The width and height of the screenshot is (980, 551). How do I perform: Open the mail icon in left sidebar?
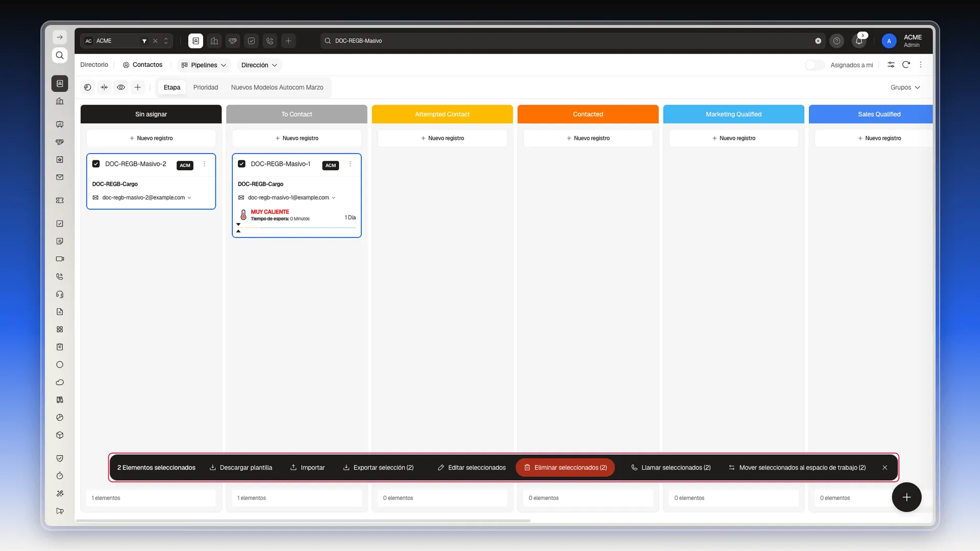pyautogui.click(x=60, y=177)
